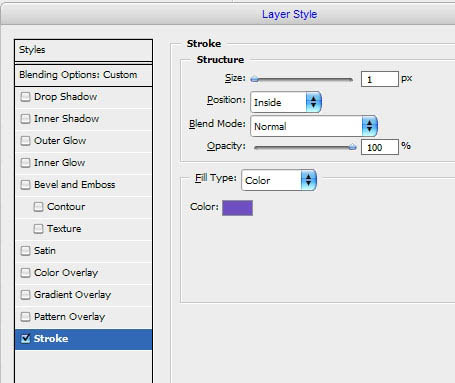
Task: Enable the Contour sub-option checkbox
Action: point(38,207)
